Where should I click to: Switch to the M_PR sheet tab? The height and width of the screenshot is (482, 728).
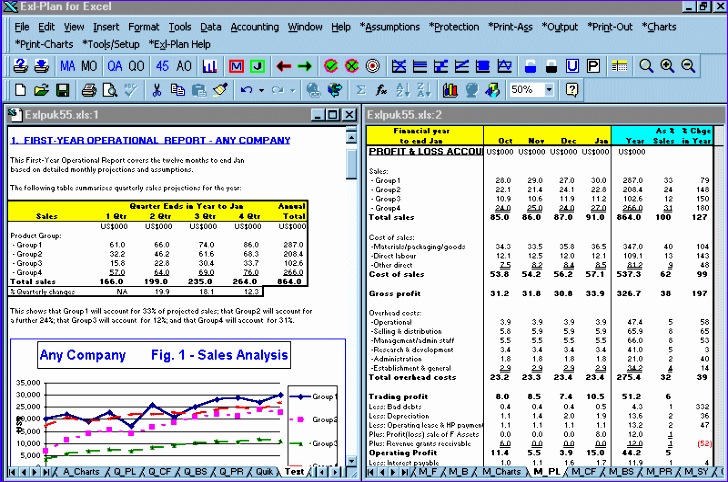tap(659, 472)
